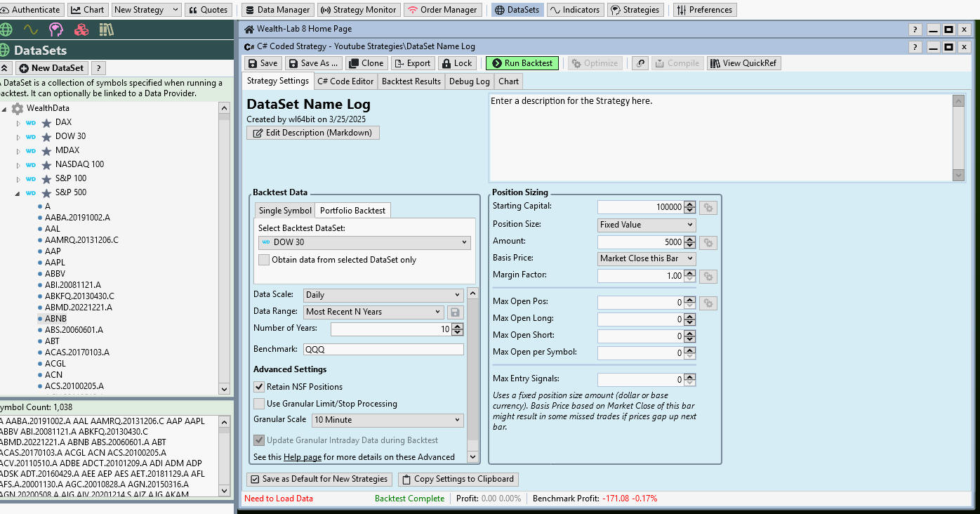The image size is (980, 514).
Task: Expand the NASDAQ 100 dataset node
Action: (x=19, y=165)
